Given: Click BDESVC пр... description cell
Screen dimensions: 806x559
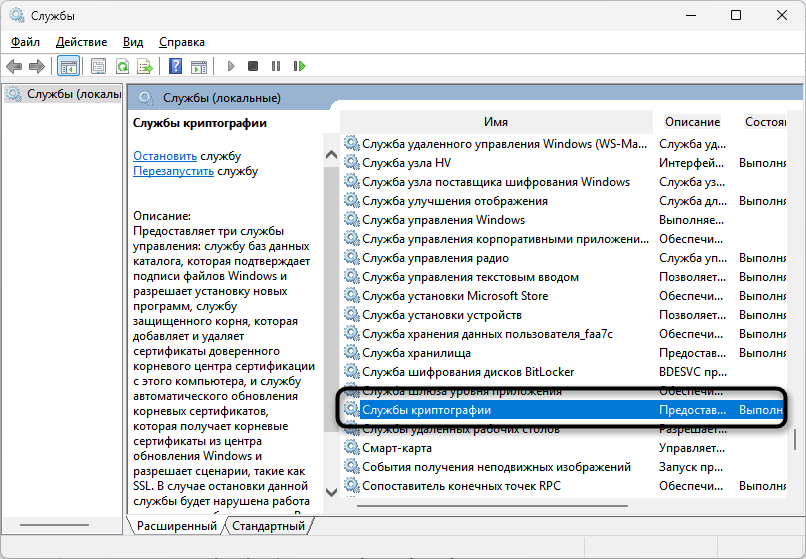Looking at the screenshot, I should (692, 372).
